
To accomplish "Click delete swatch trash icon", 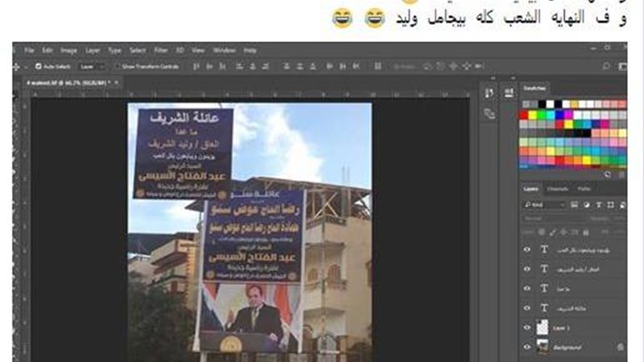I will (621, 175).
